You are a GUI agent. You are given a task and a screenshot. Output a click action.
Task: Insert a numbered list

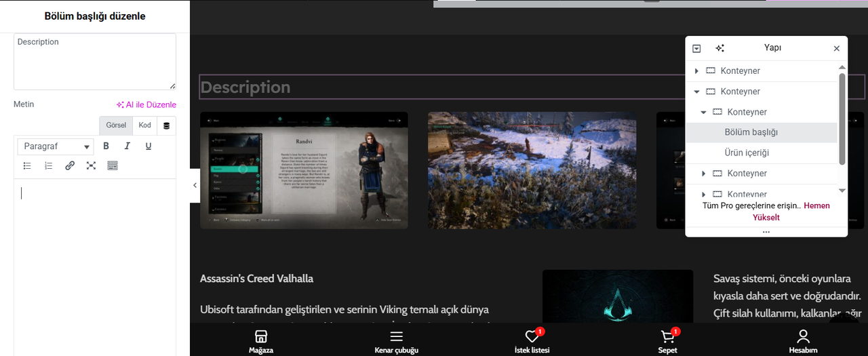click(x=48, y=165)
